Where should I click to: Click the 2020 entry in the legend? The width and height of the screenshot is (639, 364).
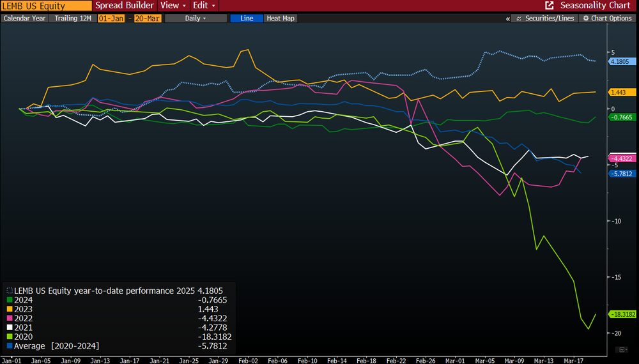24,337
